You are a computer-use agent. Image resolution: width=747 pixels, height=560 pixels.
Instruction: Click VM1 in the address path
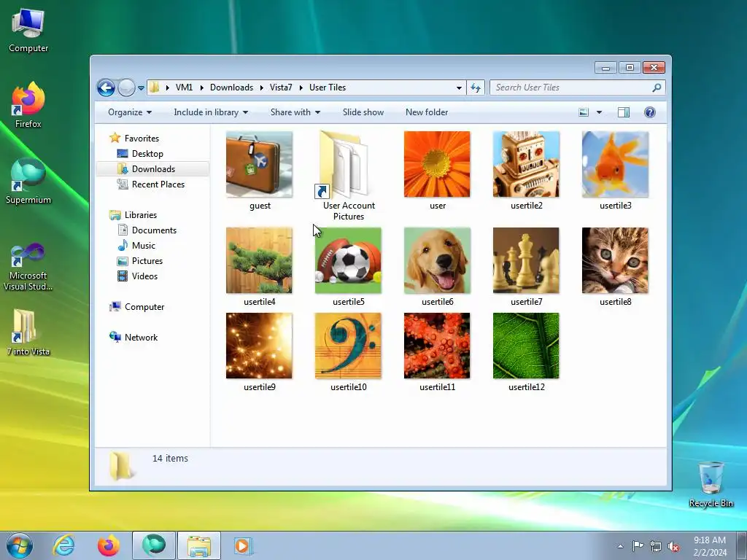click(x=184, y=87)
